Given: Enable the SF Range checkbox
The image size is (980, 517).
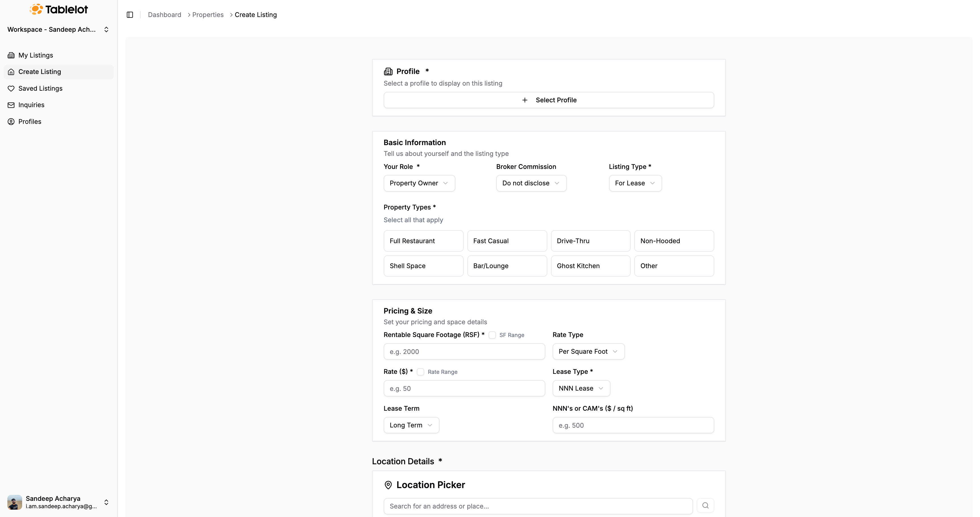Looking at the screenshot, I should (x=492, y=335).
